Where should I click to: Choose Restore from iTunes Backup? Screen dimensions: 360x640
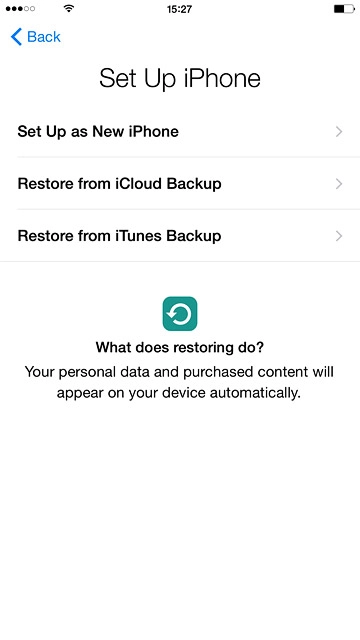[180, 236]
